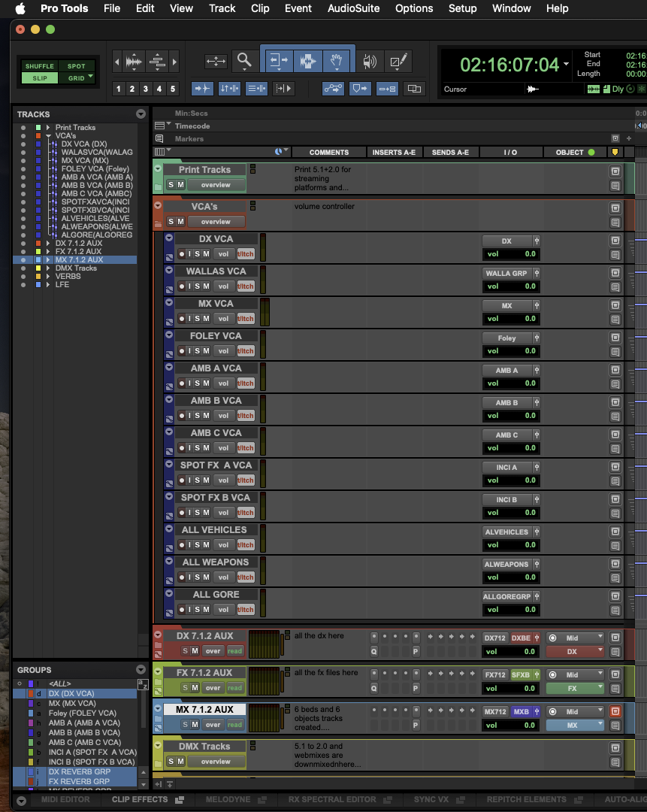This screenshot has height=812, width=647.
Task: Open the Clip Effects tab
Action: (x=140, y=799)
